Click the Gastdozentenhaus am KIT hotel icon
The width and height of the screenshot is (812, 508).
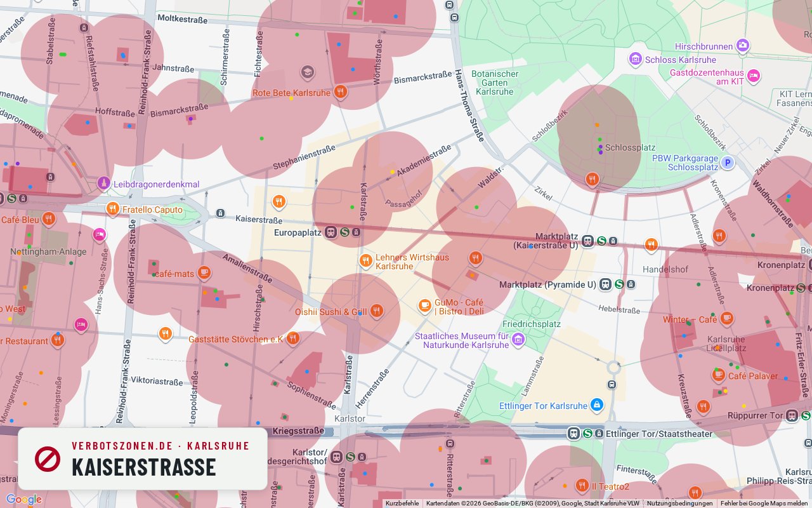click(754, 76)
